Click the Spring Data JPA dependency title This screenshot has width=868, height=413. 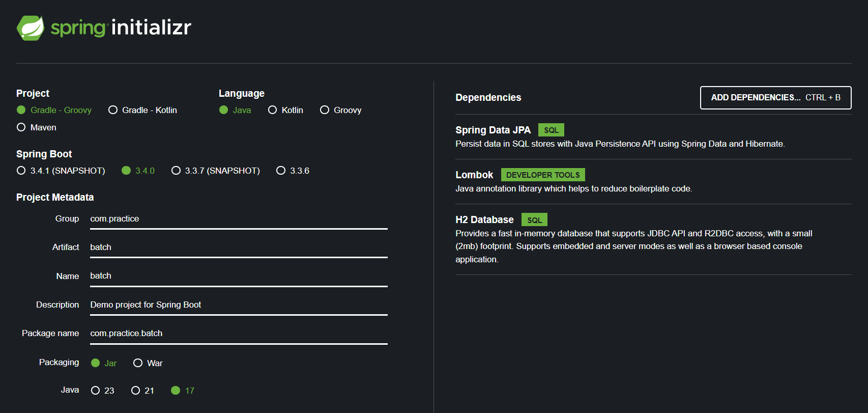[x=493, y=130]
